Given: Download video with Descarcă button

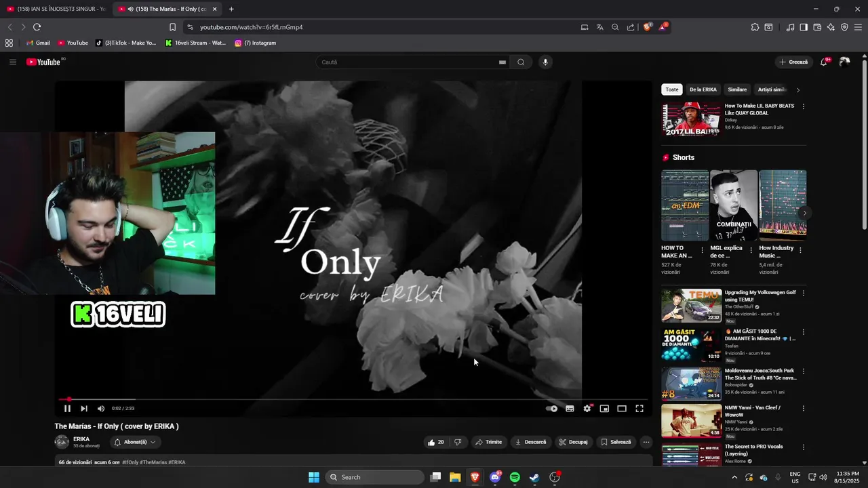Looking at the screenshot, I should (530, 442).
